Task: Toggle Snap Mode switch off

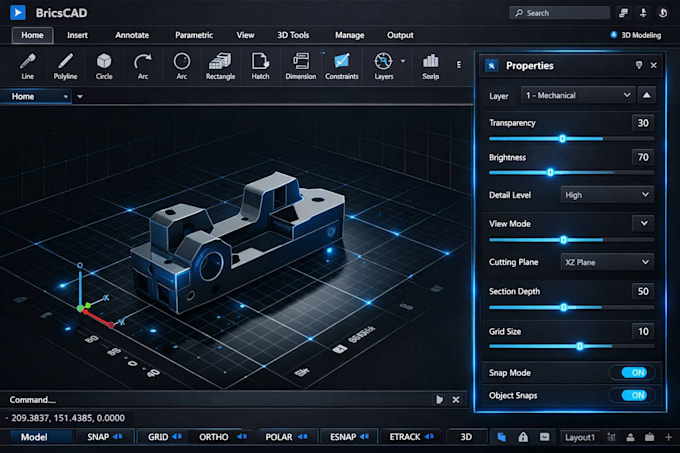Action: (634, 372)
